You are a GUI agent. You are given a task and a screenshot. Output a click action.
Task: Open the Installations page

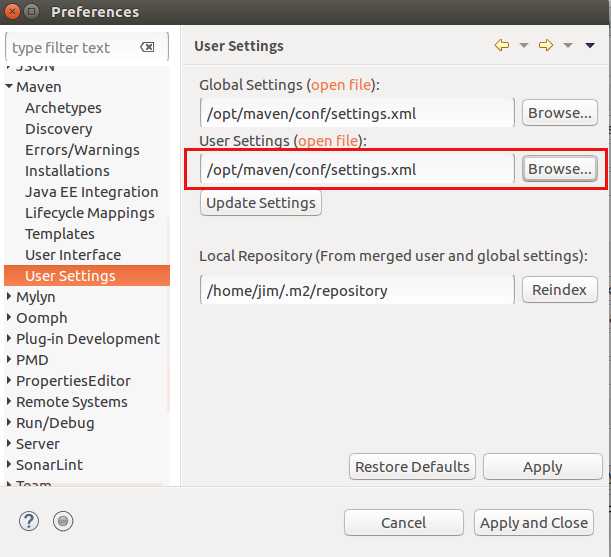coord(67,171)
